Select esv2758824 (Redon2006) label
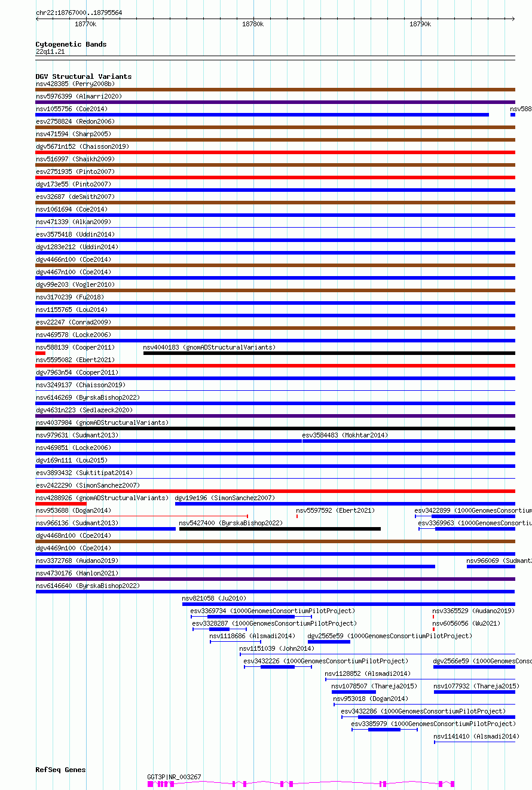 coord(75,121)
